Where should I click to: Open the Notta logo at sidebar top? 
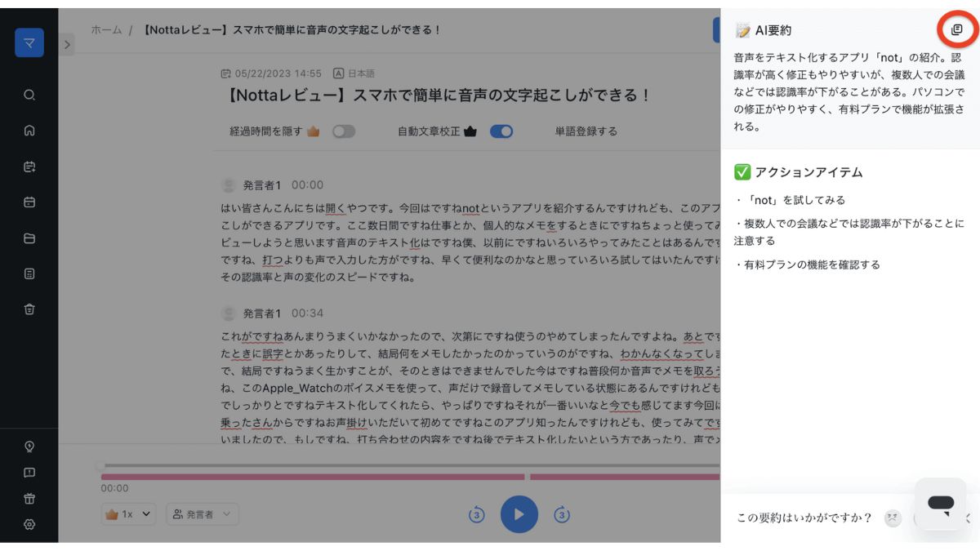29,42
